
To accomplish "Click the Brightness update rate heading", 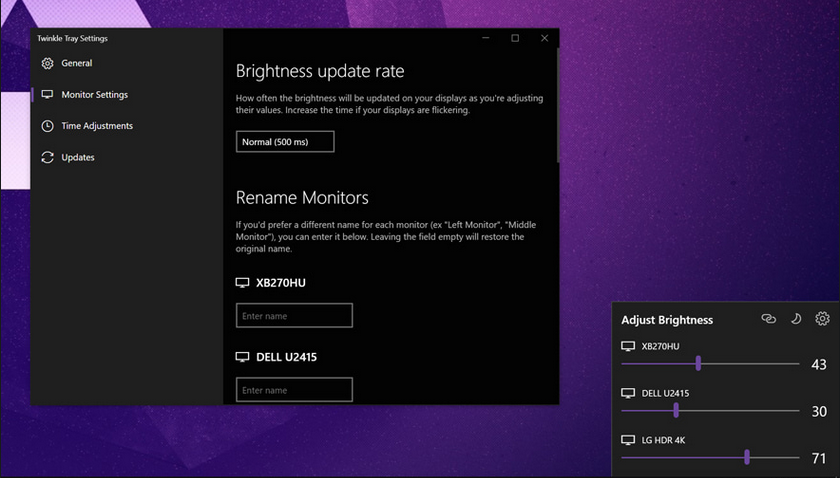I will click(x=320, y=71).
